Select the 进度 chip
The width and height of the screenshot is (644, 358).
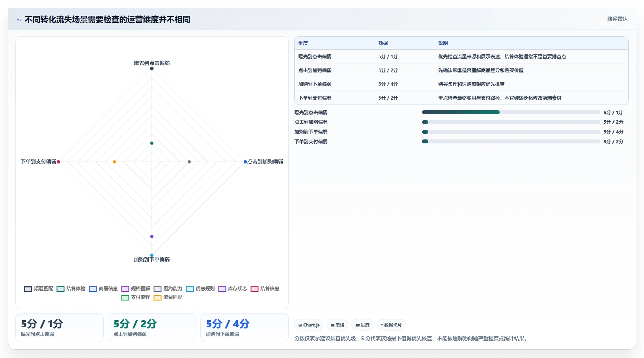[362, 325]
